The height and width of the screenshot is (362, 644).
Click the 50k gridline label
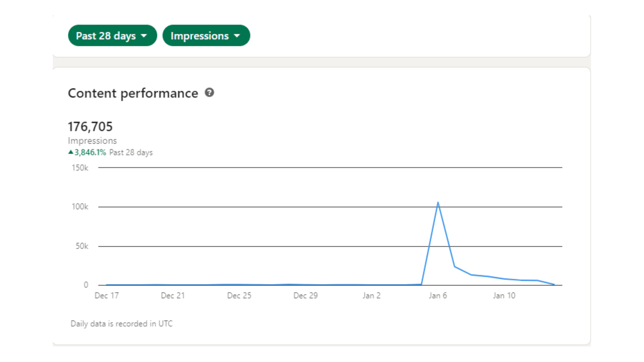(x=82, y=246)
